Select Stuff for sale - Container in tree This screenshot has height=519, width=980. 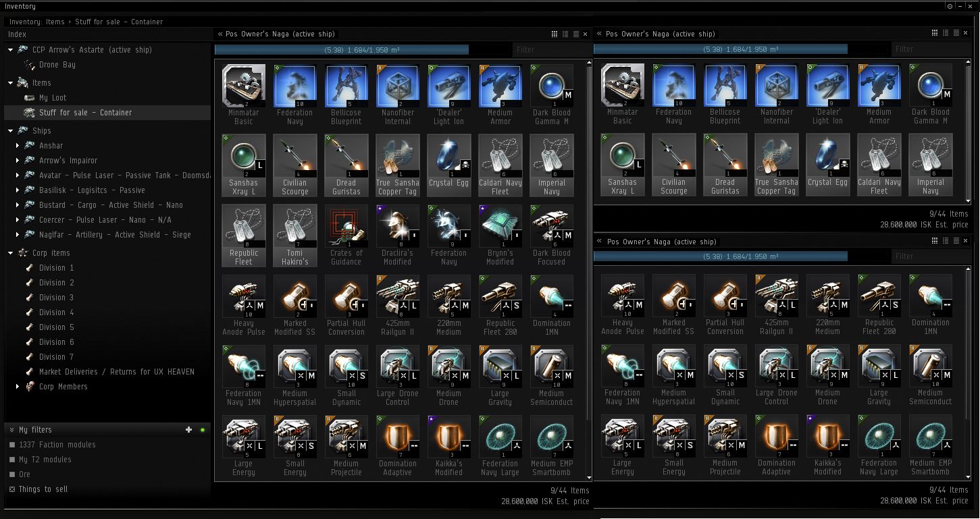click(x=107, y=113)
